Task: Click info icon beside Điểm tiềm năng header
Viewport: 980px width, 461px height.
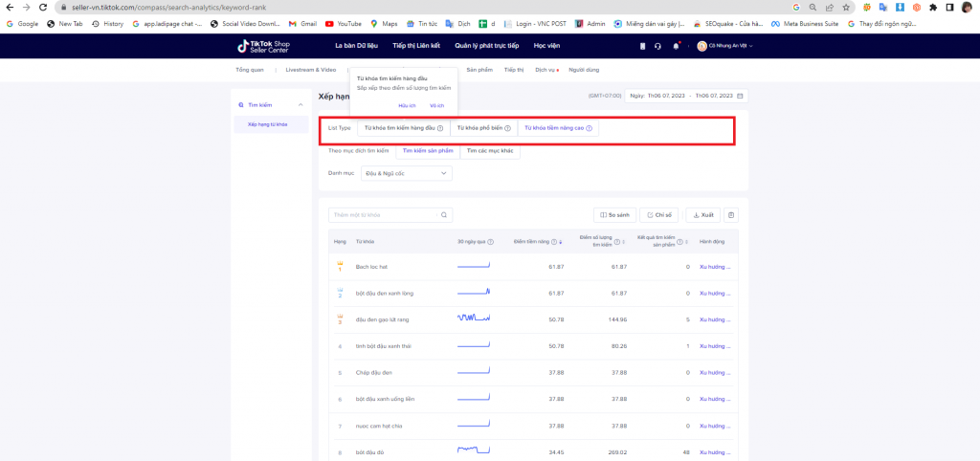Action: point(554,242)
